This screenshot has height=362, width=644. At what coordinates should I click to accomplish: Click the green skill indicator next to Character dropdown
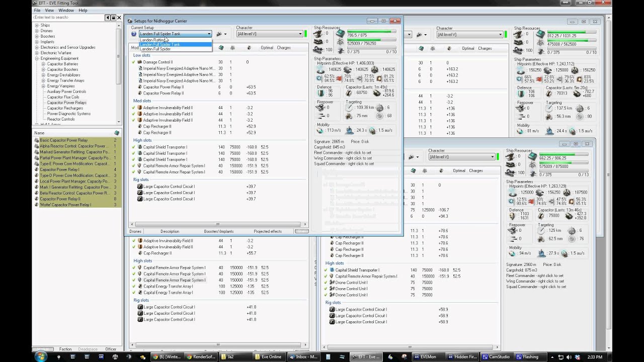(305, 34)
